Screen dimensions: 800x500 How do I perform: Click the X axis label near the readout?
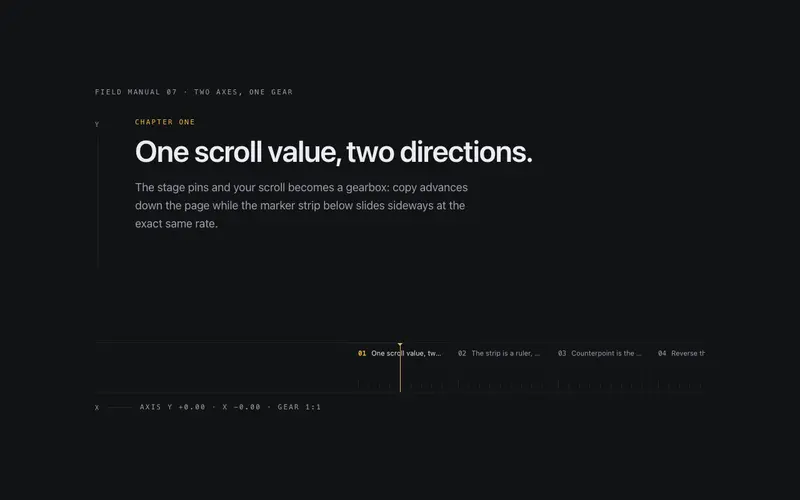97,407
